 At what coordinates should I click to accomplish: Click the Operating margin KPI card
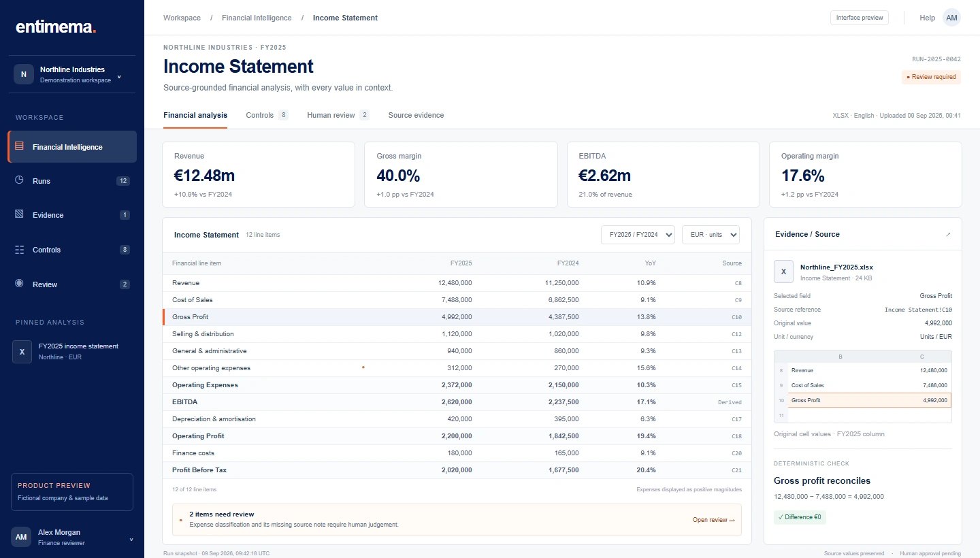(866, 174)
